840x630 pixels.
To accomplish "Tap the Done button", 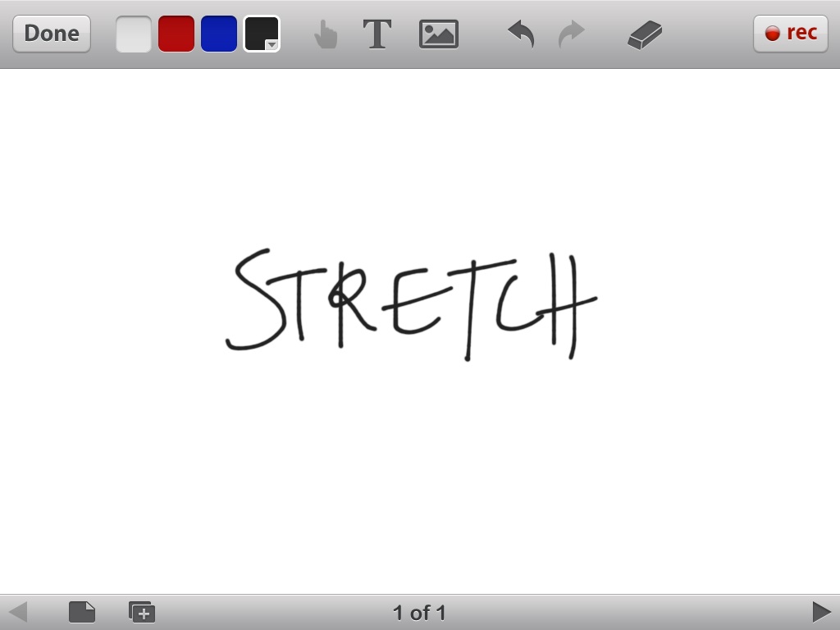I will pos(52,34).
